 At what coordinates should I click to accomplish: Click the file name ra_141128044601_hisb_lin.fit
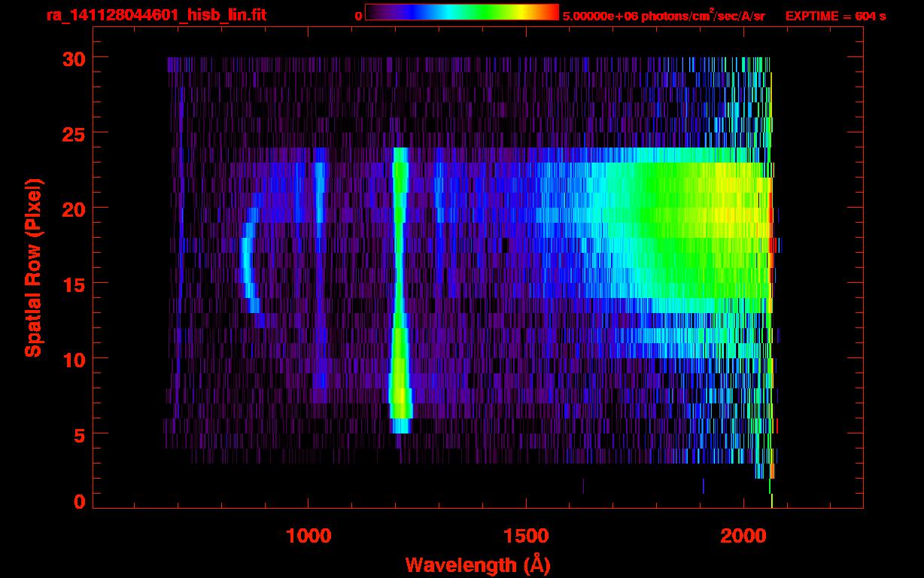pos(155,15)
